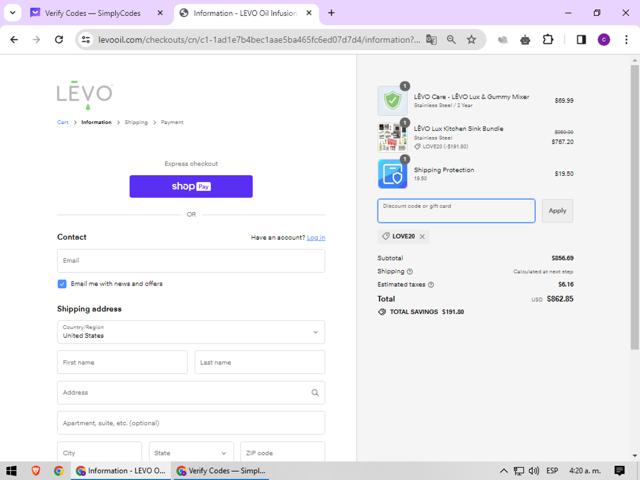Click the Apartment, suite field
The height and width of the screenshot is (480, 640).
tap(191, 423)
